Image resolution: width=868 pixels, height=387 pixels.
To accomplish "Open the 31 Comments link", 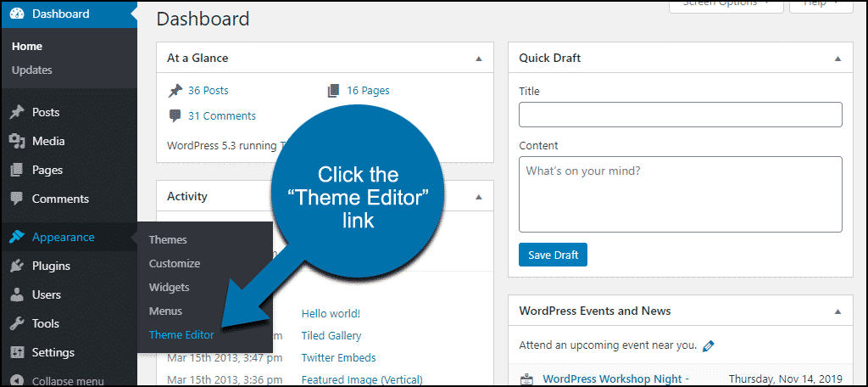I will tap(222, 116).
